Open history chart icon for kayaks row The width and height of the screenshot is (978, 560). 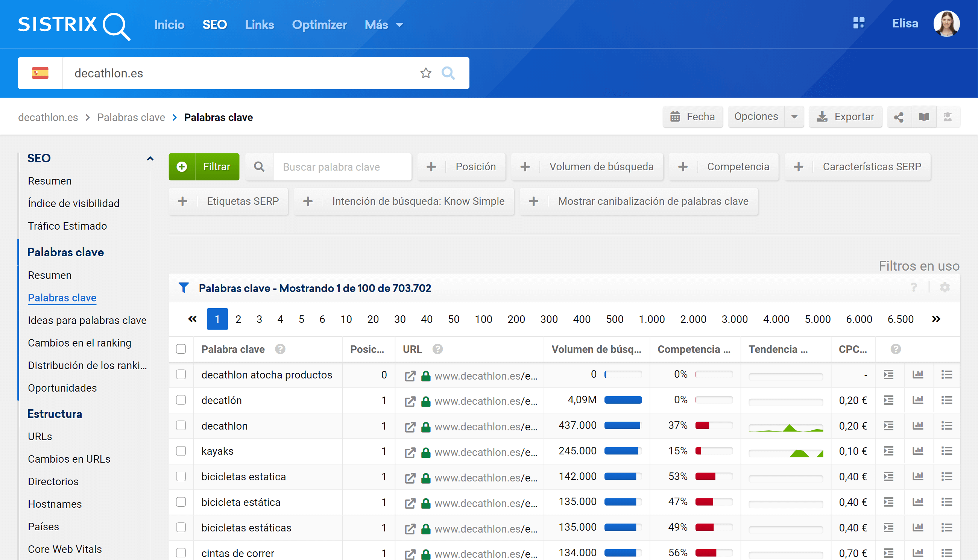pyautogui.click(x=917, y=451)
